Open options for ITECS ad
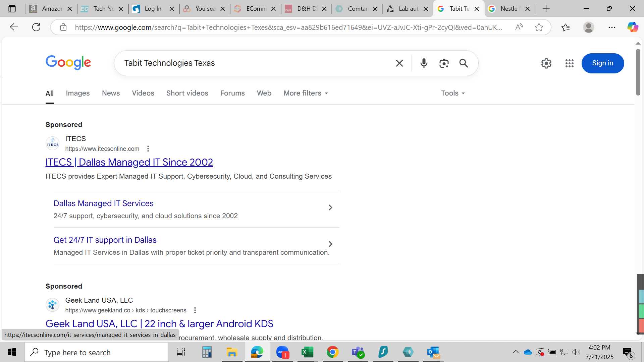 (148, 148)
